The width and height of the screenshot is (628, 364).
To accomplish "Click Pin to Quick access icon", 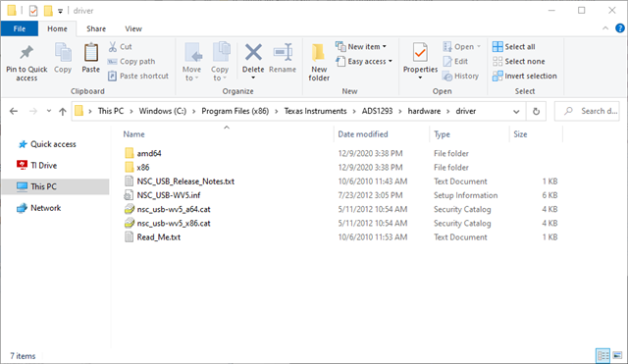I will point(26,53).
